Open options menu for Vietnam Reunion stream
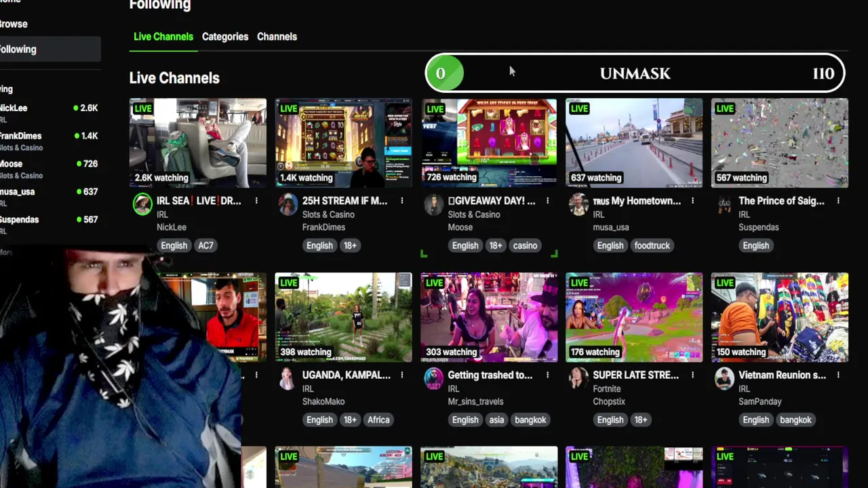This screenshot has width=868, height=488. click(x=838, y=375)
